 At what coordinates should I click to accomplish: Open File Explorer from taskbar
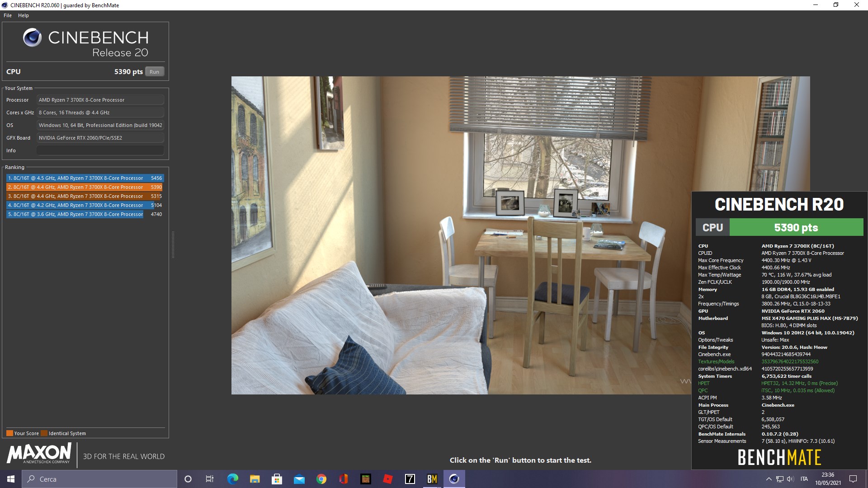[255, 479]
